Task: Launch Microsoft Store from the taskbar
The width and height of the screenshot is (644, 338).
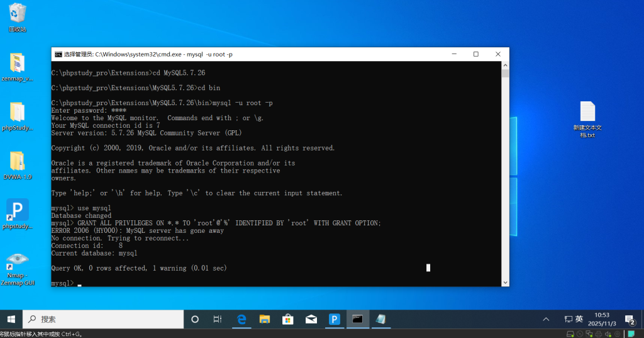Action: pyautogui.click(x=288, y=319)
